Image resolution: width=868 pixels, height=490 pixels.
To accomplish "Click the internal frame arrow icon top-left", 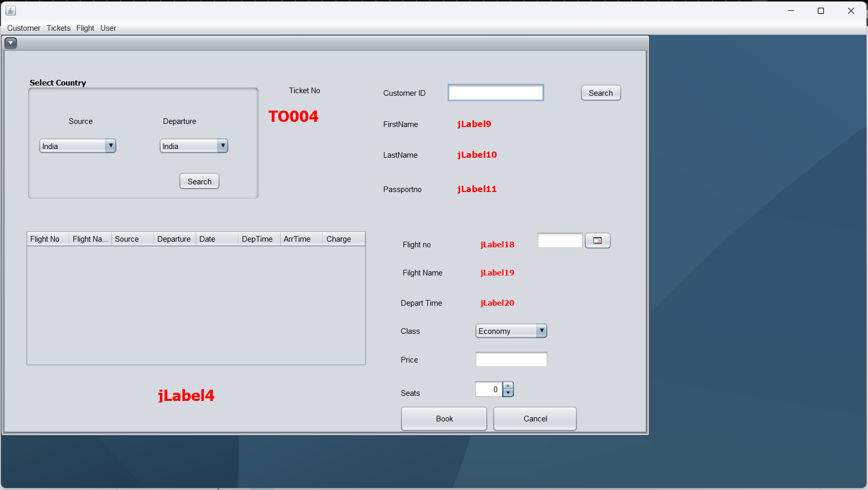I will (x=11, y=43).
